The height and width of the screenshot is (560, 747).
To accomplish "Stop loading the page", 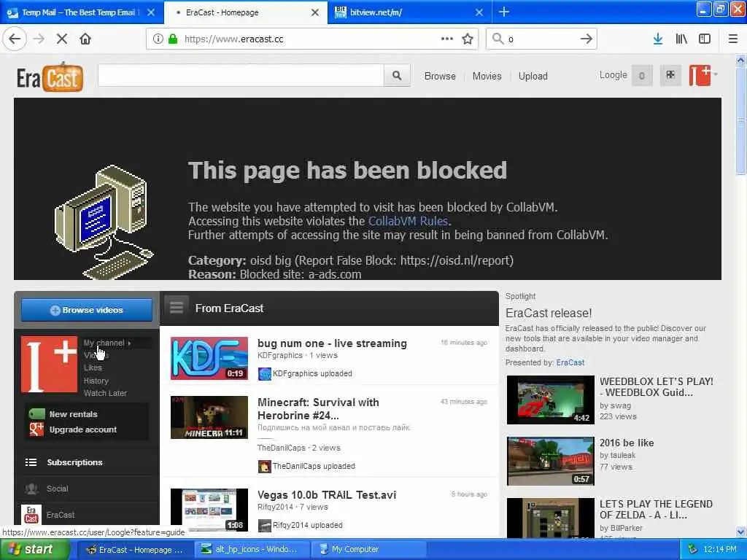I will pyautogui.click(x=62, y=39).
